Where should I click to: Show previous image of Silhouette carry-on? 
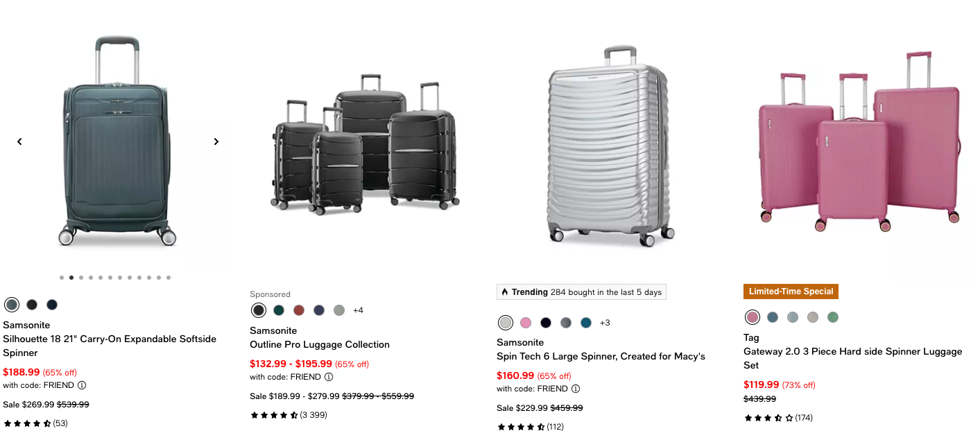(x=19, y=142)
